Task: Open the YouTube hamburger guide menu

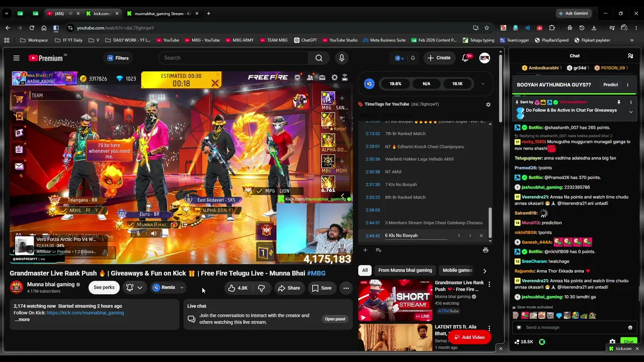Action: [x=17, y=58]
